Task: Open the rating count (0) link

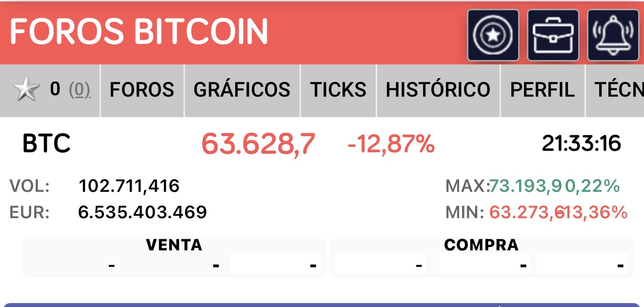Action: [80, 90]
